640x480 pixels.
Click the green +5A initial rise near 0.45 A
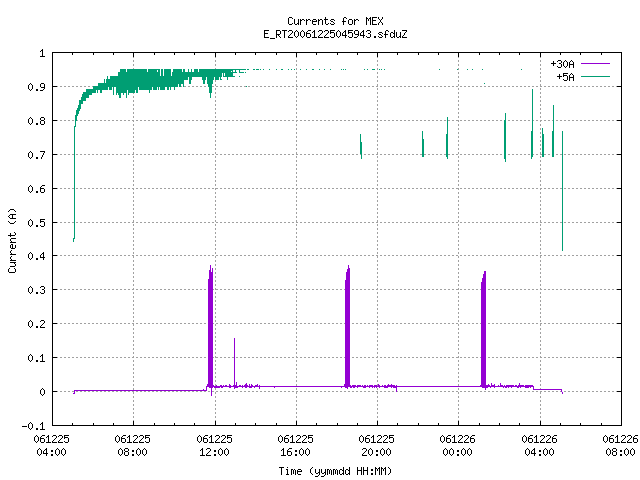(x=74, y=184)
